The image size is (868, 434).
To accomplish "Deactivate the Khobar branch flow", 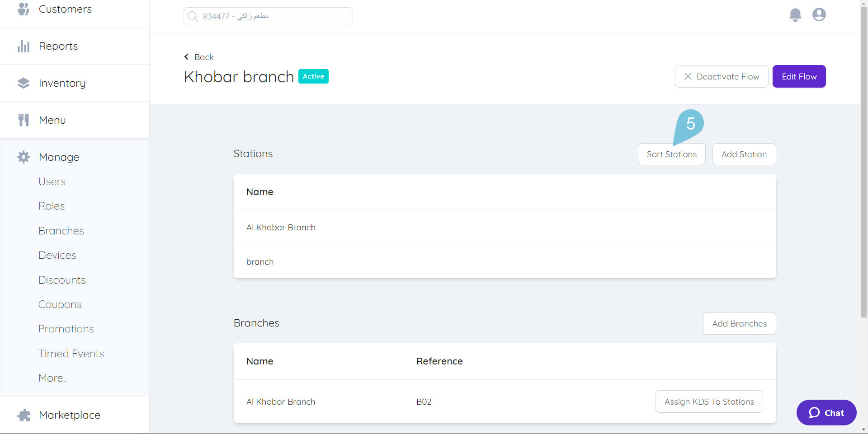I will point(721,76).
